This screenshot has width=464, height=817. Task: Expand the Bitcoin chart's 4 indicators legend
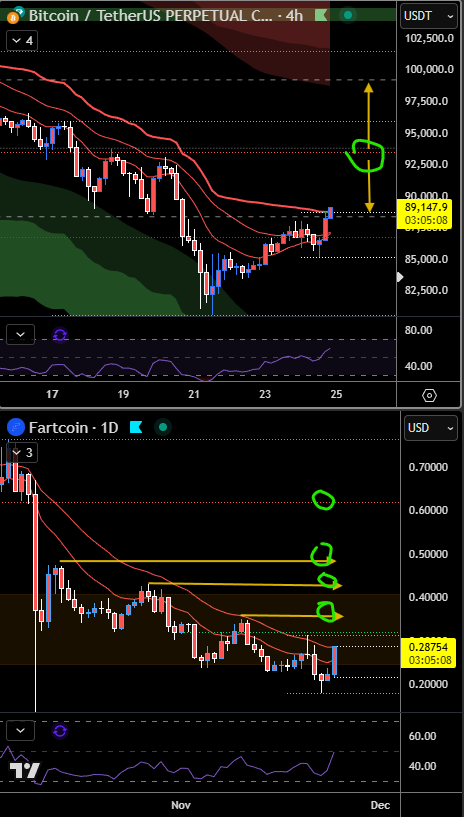[21, 41]
